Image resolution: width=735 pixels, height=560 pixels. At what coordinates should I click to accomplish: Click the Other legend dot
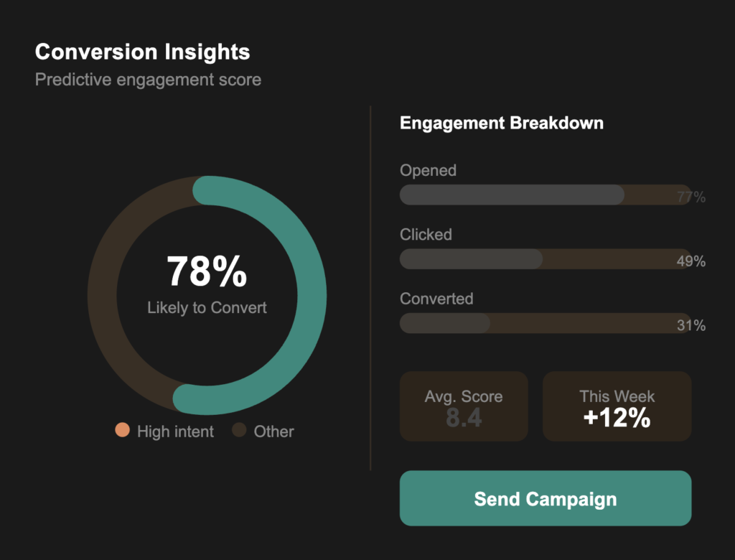[x=239, y=431]
